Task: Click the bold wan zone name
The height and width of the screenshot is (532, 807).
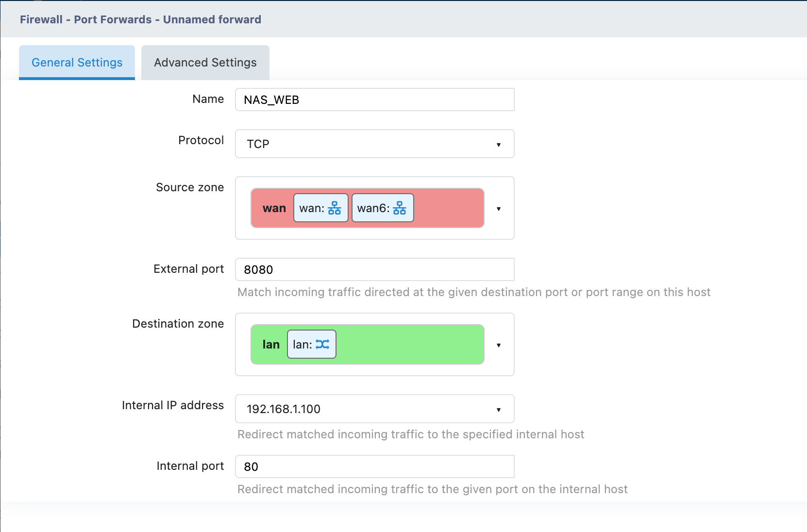Action: (x=274, y=208)
